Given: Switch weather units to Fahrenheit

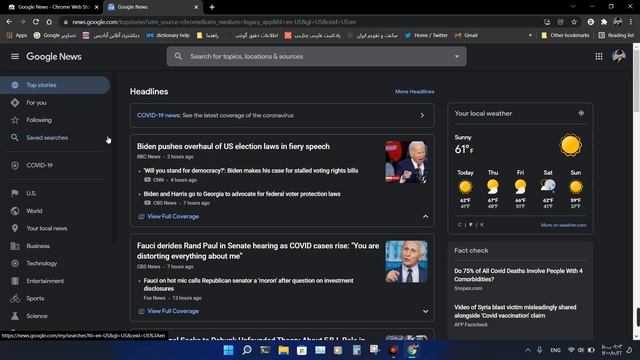Looking at the screenshot, I should [471, 225].
